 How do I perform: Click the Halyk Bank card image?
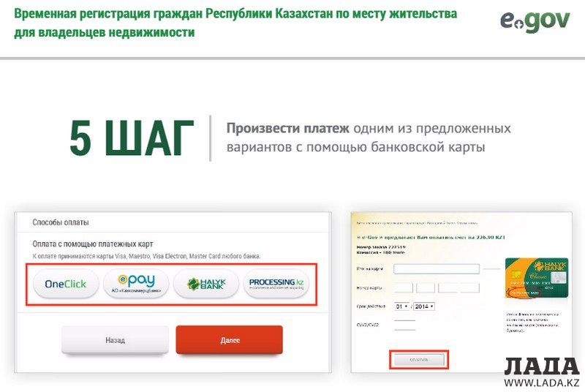[x=537, y=277]
